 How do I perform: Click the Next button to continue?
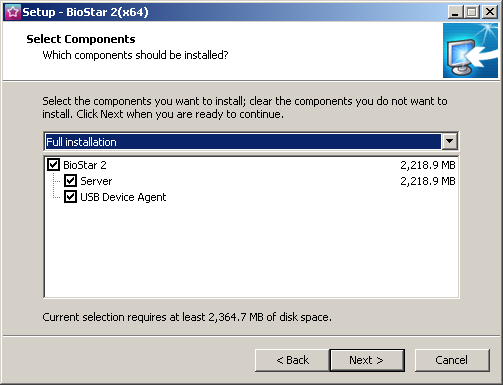(367, 360)
